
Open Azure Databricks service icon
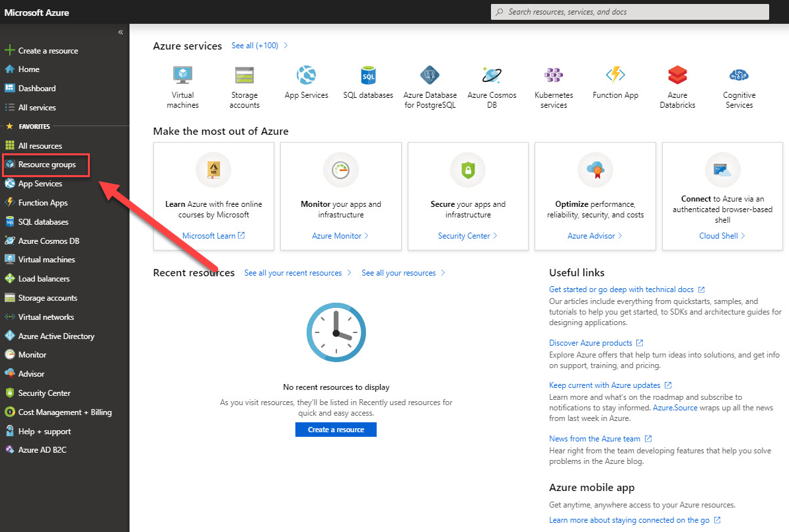point(677,75)
